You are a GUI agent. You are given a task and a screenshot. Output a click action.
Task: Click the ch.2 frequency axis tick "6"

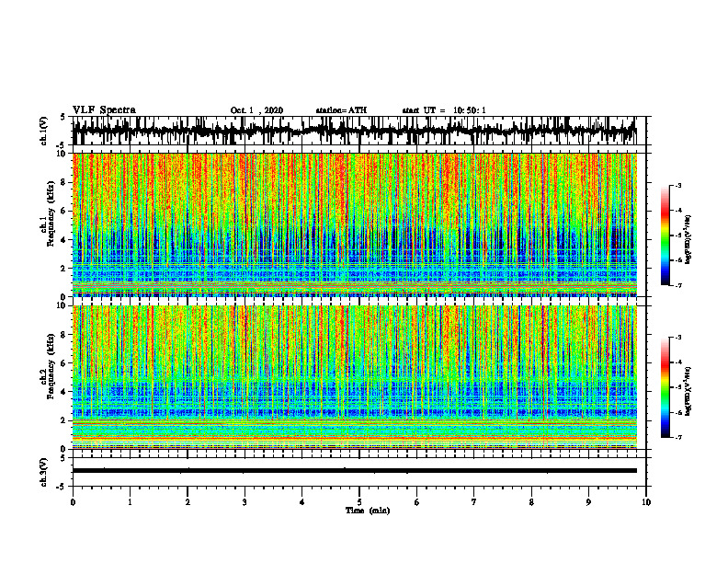pos(64,363)
